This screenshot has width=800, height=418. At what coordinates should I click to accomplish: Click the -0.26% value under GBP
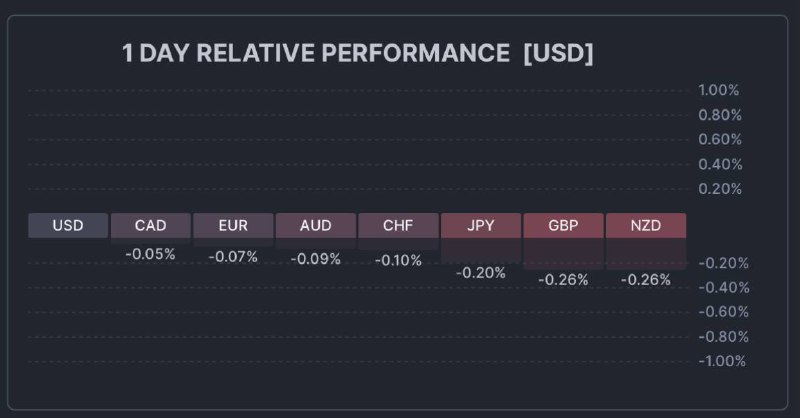tap(563, 280)
